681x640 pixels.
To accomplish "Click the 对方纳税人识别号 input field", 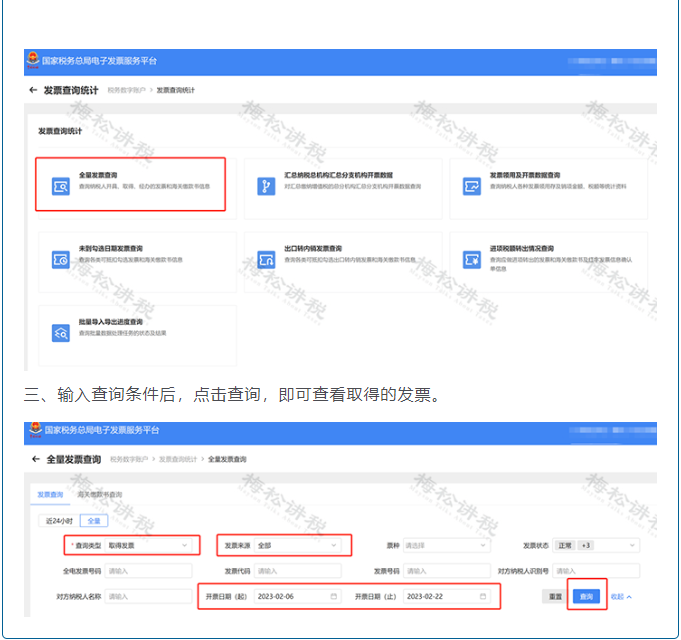I will (x=596, y=571).
